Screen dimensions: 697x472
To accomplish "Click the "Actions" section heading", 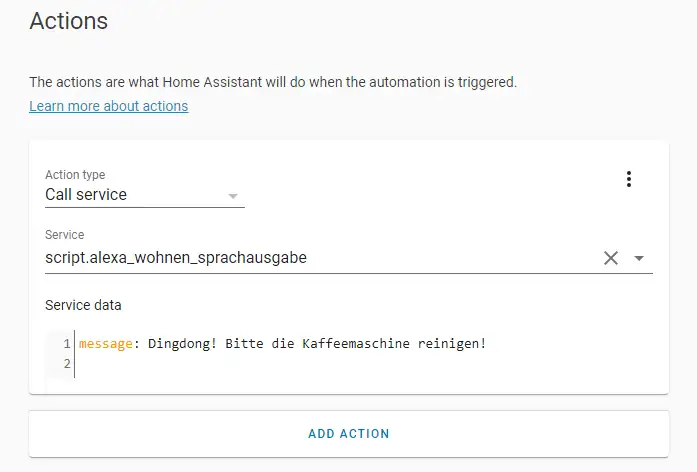I will point(69,20).
